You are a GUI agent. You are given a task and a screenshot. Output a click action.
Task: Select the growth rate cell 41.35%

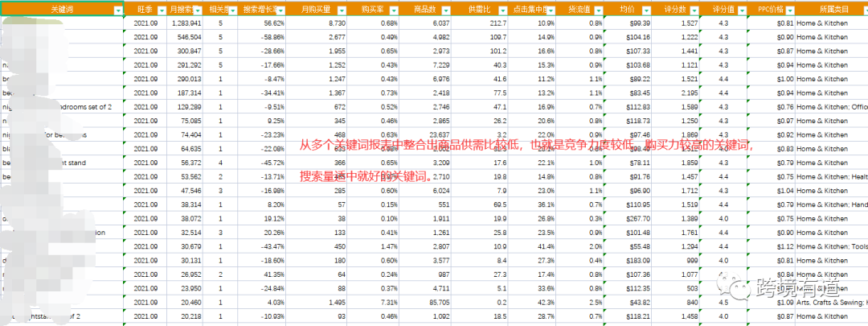pos(262,274)
